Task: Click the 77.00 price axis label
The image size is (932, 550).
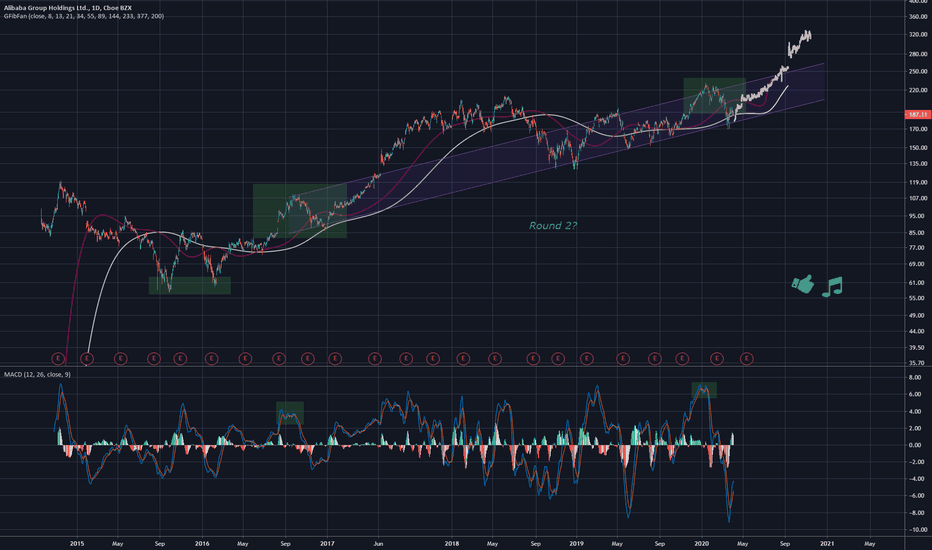Action: coord(917,248)
